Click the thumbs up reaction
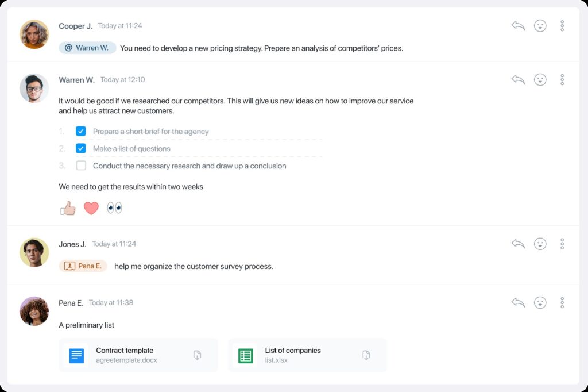This screenshot has width=588, height=392. tap(68, 208)
